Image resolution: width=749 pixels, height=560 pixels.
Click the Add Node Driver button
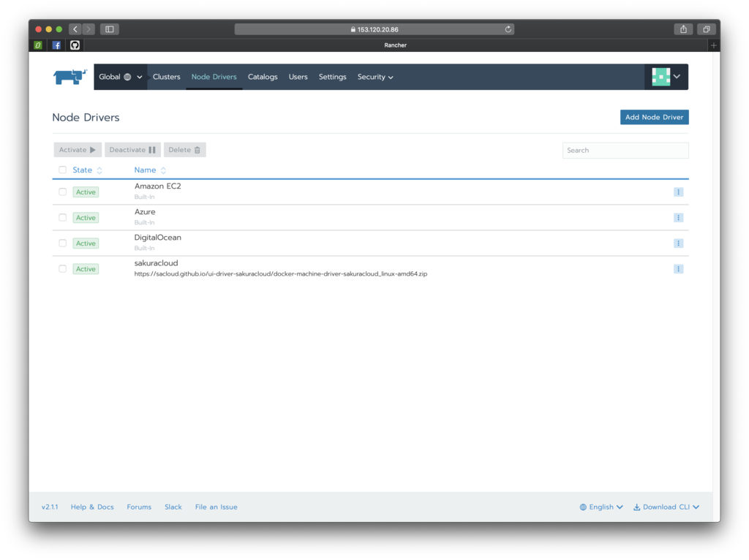pyautogui.click(x=655, y=117)
